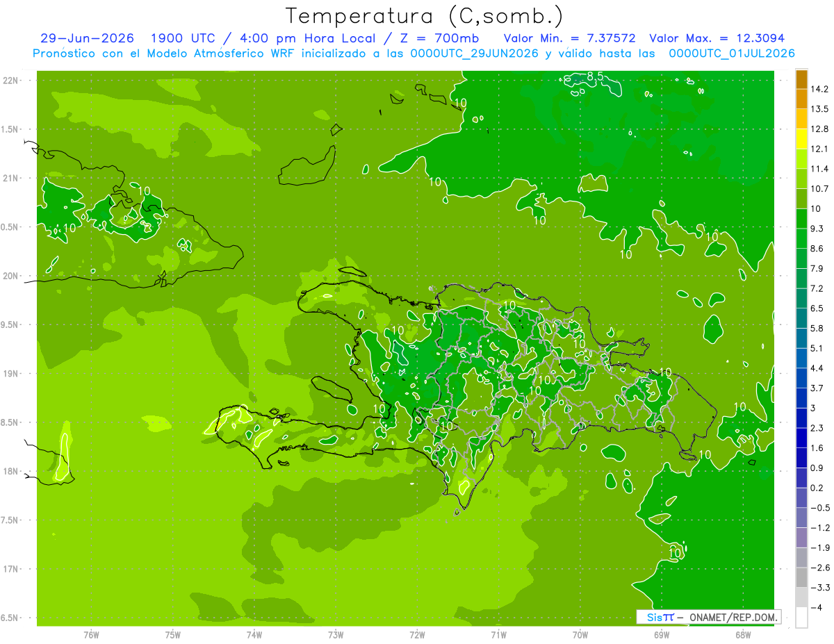This screenshot has width=834, height=644.
Task: Click the "0.2" colorbar label
Action: click(x=817, y=488)
